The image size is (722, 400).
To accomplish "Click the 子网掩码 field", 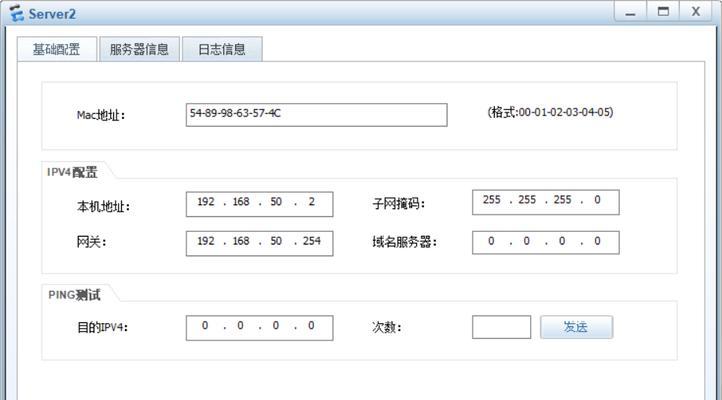I will [546, 202].
